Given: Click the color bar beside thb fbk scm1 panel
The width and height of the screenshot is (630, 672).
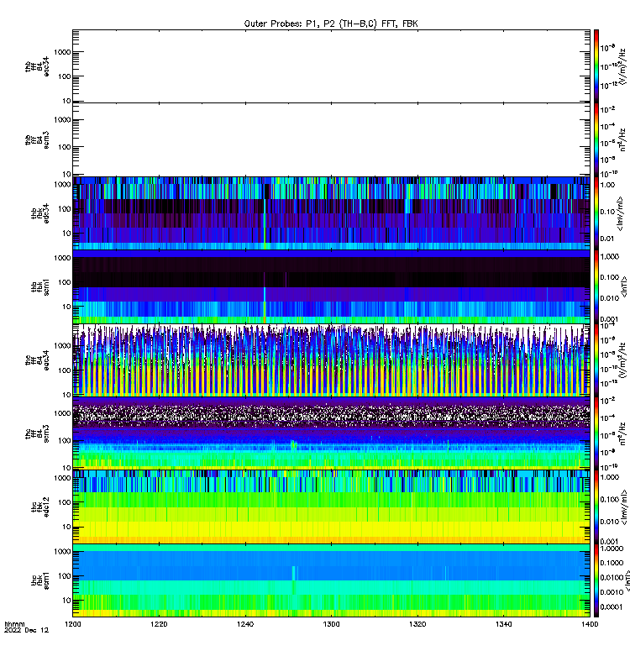Looking at the screenshot, I should pos(596,286).
